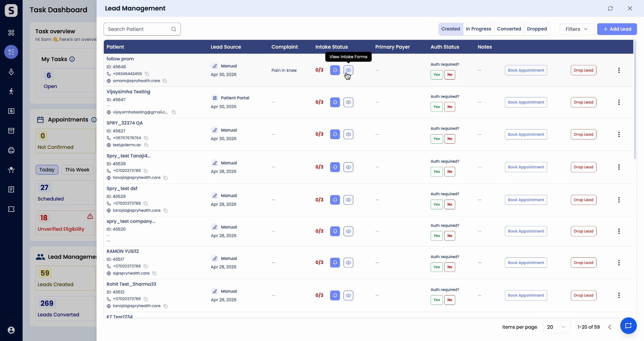Select Yes for auth on Spry_test Tanaji4...
The width and height of the screenshot is (644, 341).
tap(436, 172)
